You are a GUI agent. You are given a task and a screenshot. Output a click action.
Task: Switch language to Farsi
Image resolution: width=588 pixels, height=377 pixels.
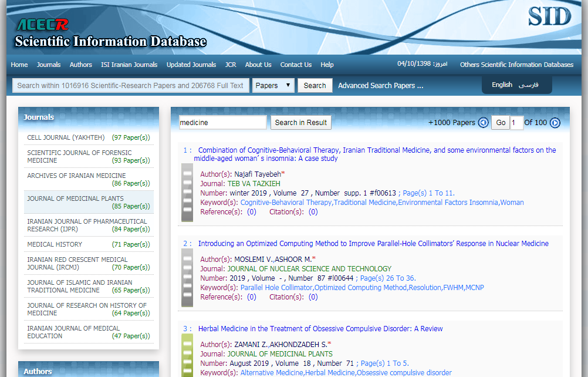click(x=528, y=85)
